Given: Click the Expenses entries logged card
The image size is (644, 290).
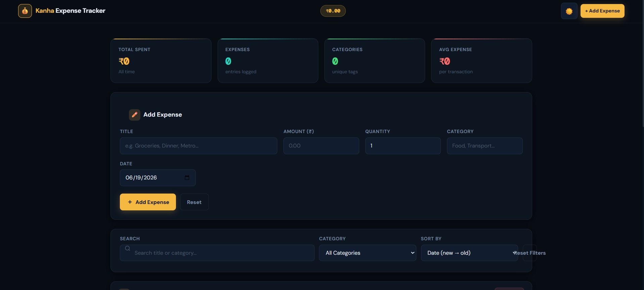Looking at the screenshot, I should pyautogui.click(x=268, y=61).
